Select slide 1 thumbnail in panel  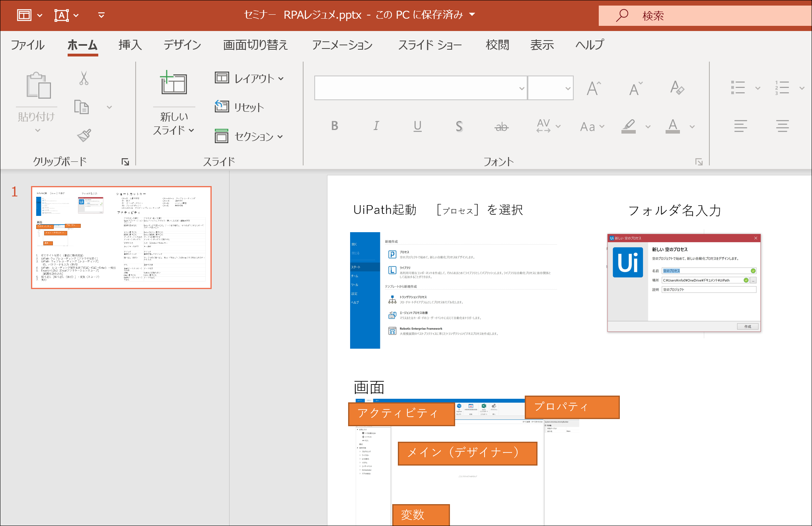point(121,237)
